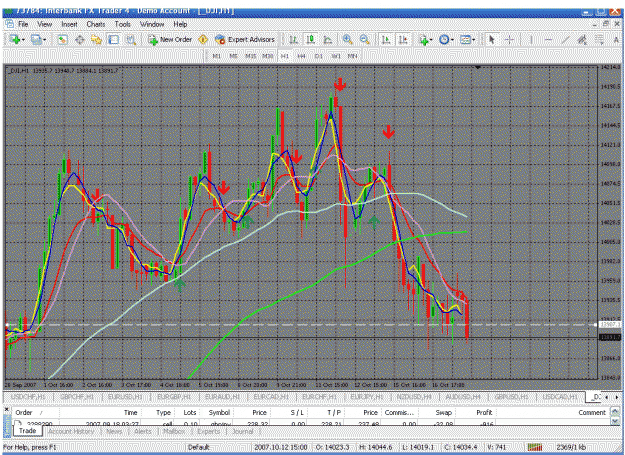The image size is (625, 455).
Task: Switch chart to M5 timeframe
Action: point(234,56)
